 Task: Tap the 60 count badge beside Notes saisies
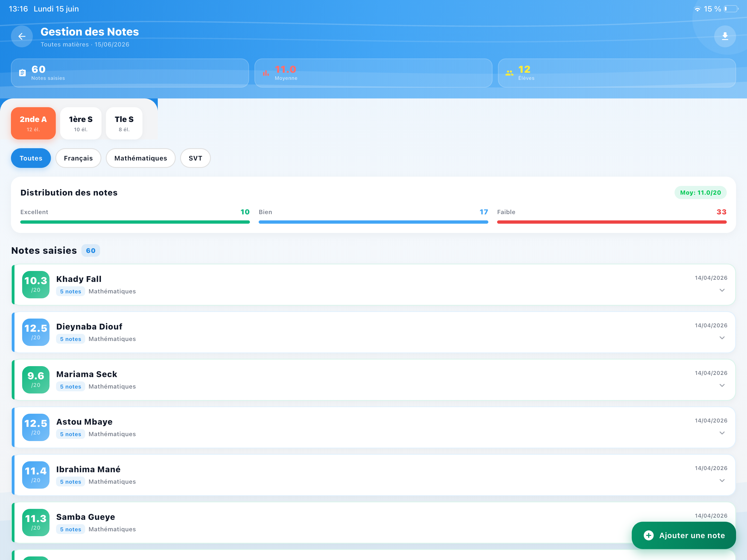[x=91, y=251]
